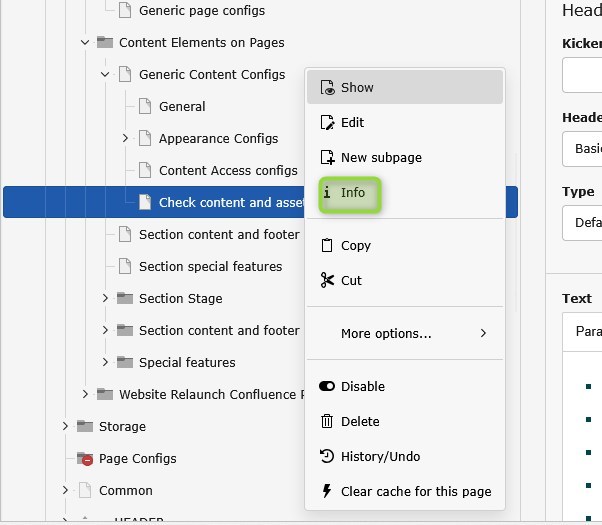Click the trash can Delete icon

point(326,421)
